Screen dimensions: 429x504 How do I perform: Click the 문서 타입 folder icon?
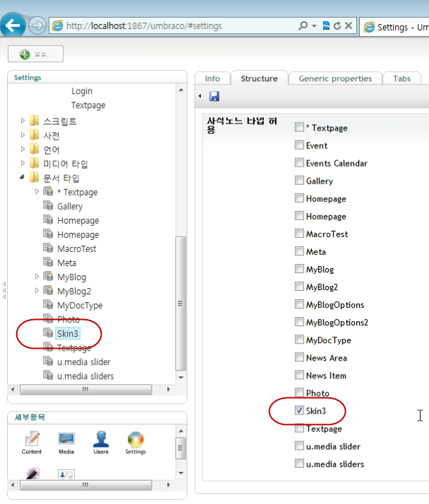pyautogui.click(x=35, y=177)
